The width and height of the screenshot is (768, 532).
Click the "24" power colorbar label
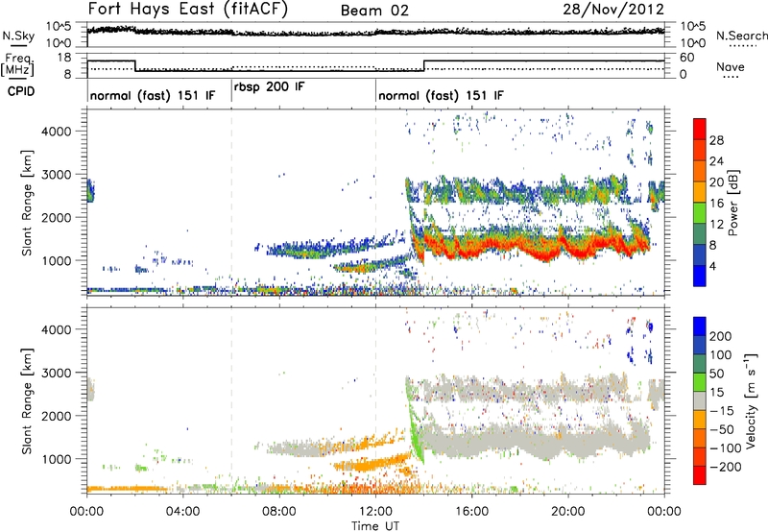[x=716, y=161]
